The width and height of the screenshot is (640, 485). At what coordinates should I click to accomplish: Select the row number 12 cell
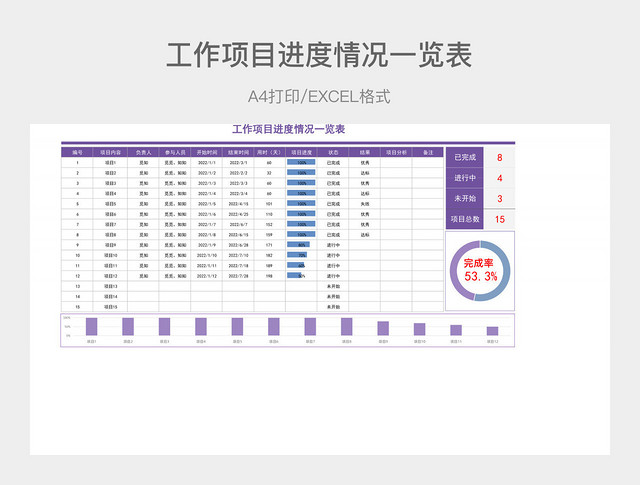pos(77,276)
